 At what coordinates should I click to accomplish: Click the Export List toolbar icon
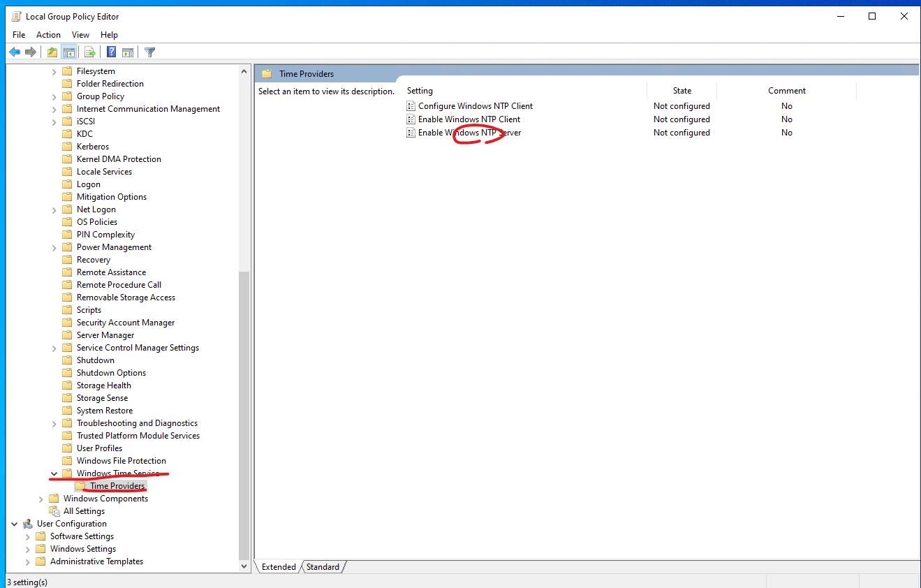(x=90, y=52)
